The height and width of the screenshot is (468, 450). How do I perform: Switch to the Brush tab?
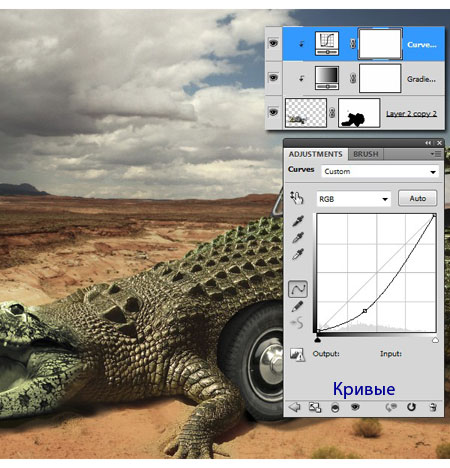pyautogui.click(x=366, y=154)
